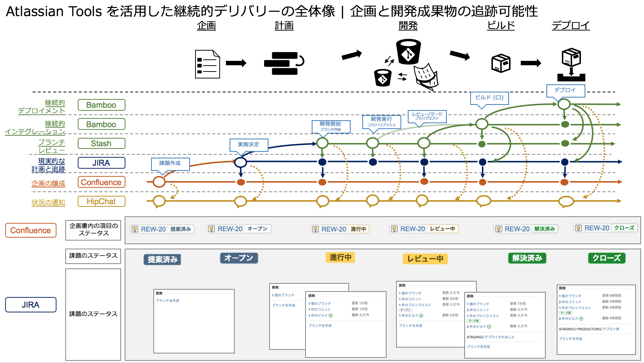Screen dimensions: 644x363
Task: Open the 計画 stage heading link
Action: pos(284,26)
